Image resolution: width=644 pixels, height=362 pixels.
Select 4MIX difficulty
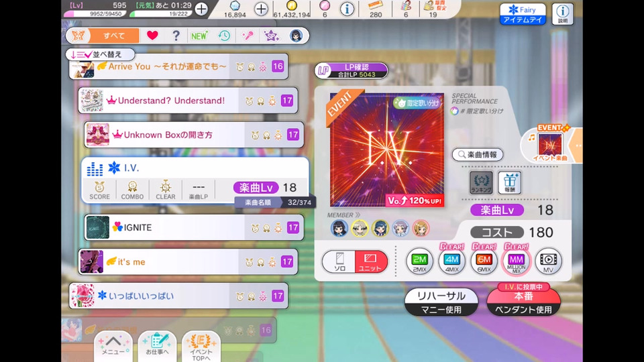(451, 261)
